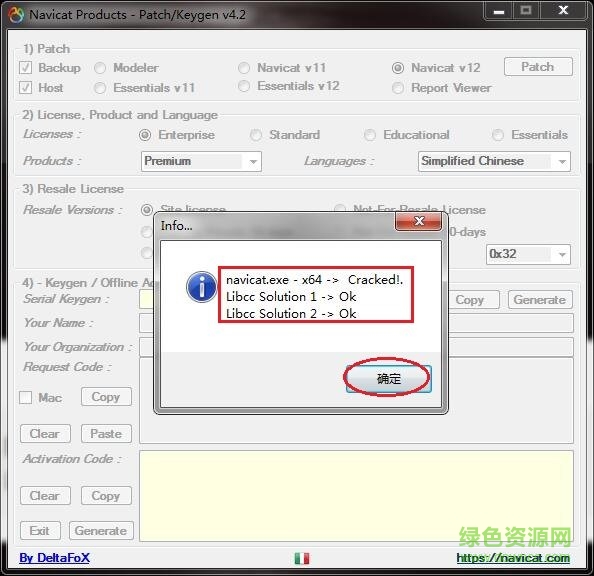Image resolution: width=594 pixels, height=576 pixels.
Task: Click Generate button beside Exit
Action: click(x=101, y=531)
